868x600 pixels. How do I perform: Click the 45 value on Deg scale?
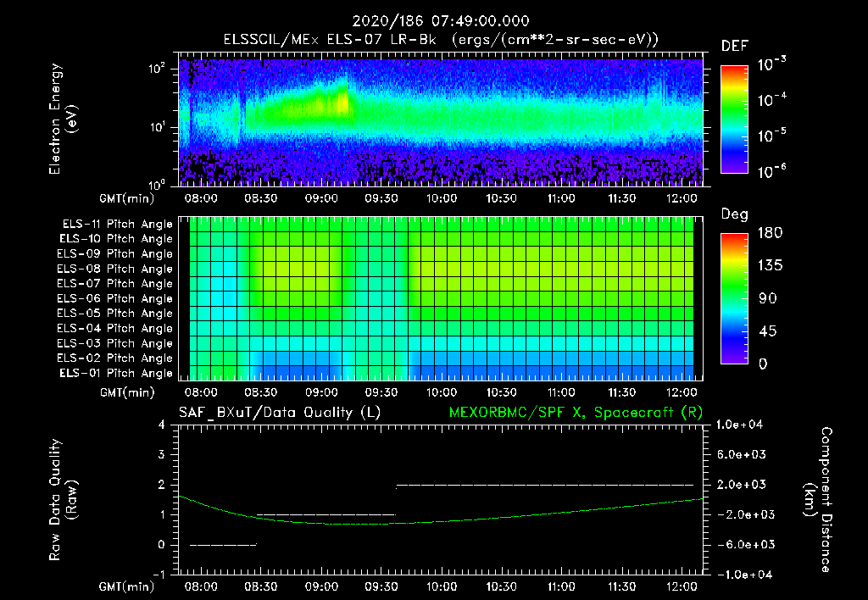click(768, 331)
